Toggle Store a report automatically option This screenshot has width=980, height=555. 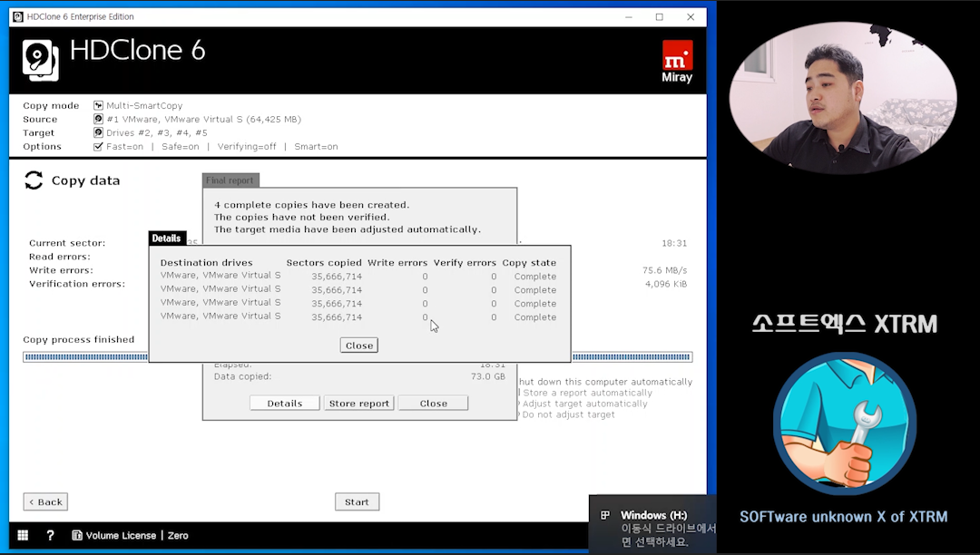point(587,393)
